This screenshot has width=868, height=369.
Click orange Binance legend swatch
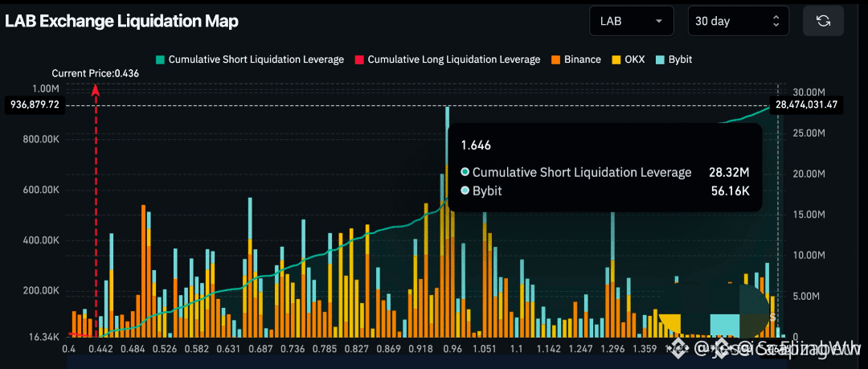[x=556, y=59]
